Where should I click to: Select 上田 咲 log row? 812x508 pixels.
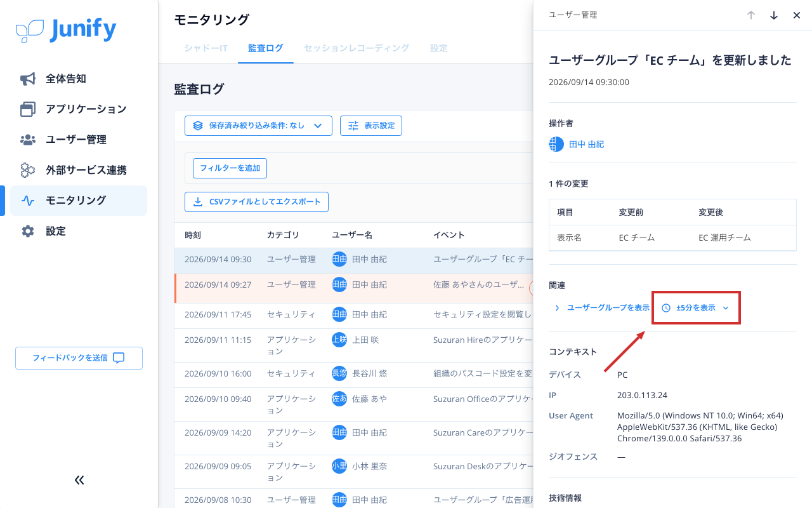(x=354, y=345)
